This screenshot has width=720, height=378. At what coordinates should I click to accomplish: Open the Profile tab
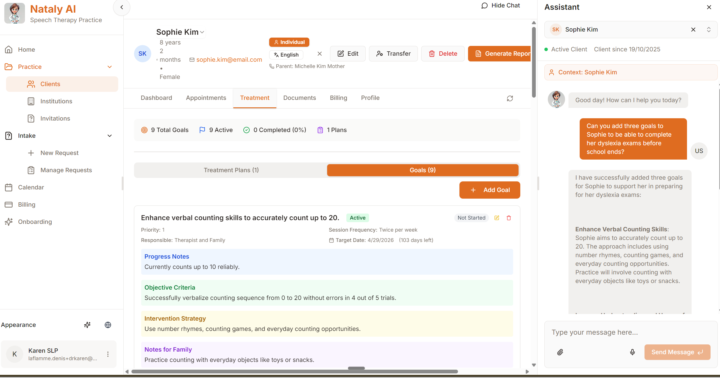coord(370,98)
